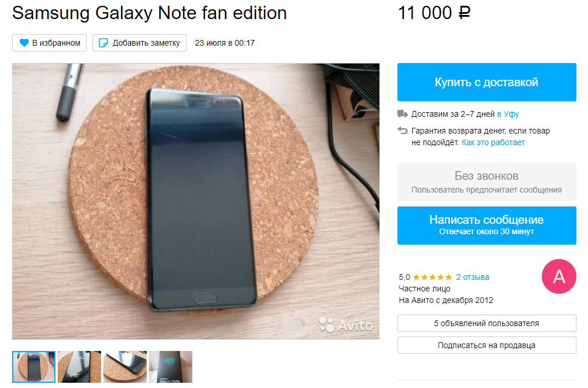Open Как это работает link

[493, 142]
